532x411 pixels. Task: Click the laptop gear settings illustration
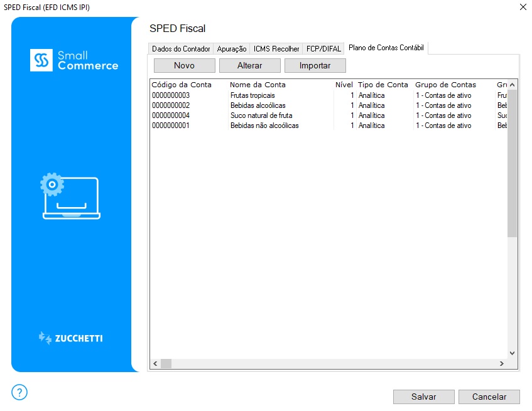71,196
